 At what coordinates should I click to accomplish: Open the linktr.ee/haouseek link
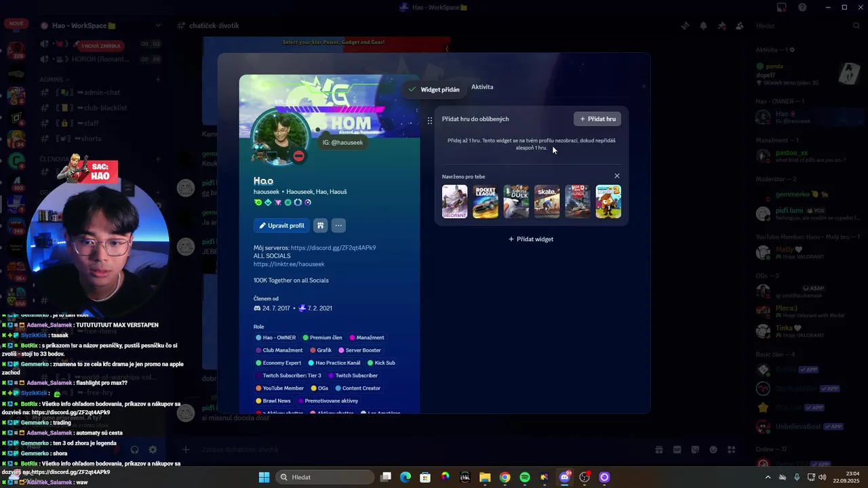coord(289,264)
